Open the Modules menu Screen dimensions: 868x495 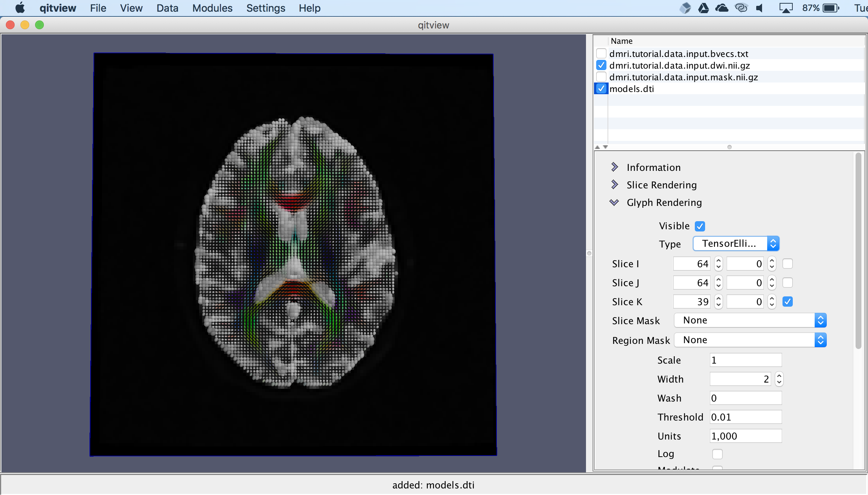pos(212,8)
